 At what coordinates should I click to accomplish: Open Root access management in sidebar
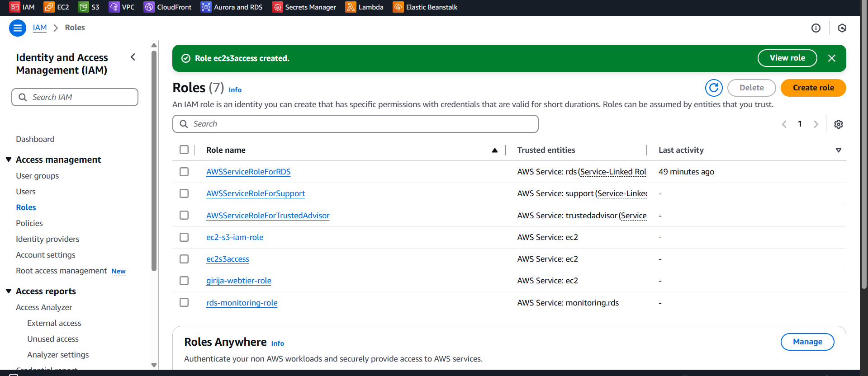pos(62,271)
